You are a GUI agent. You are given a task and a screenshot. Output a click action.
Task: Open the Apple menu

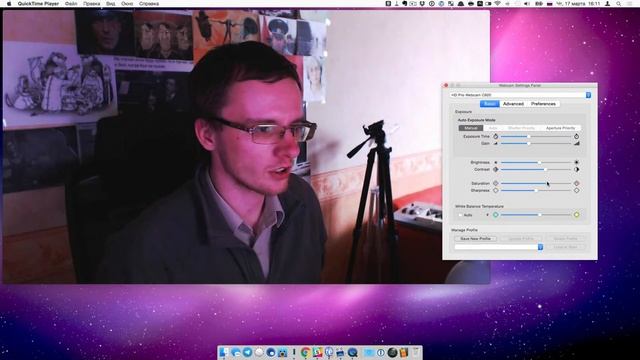pos(9,3)
